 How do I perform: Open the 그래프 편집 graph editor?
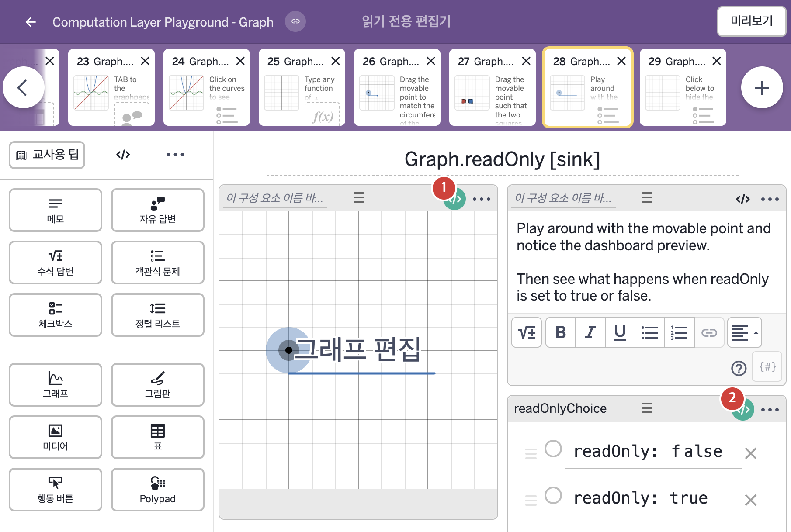tap(358, 349)
